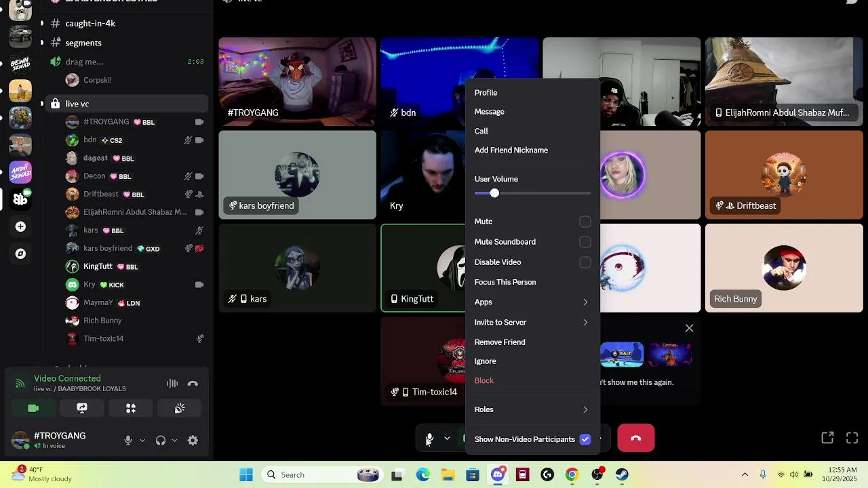
Task: Toggle camera button in Video Connected panel
Action: coord(33,408)
